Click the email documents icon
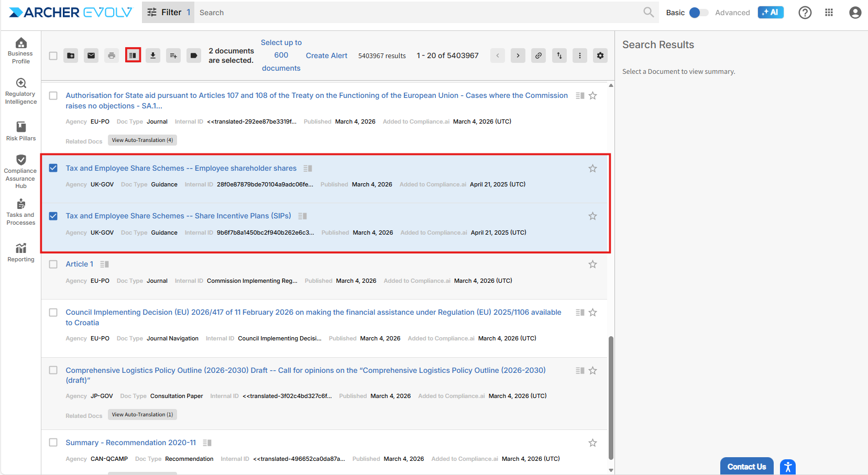Image resolution: width=868 pixels, height=475 pixels. (91, 56)
